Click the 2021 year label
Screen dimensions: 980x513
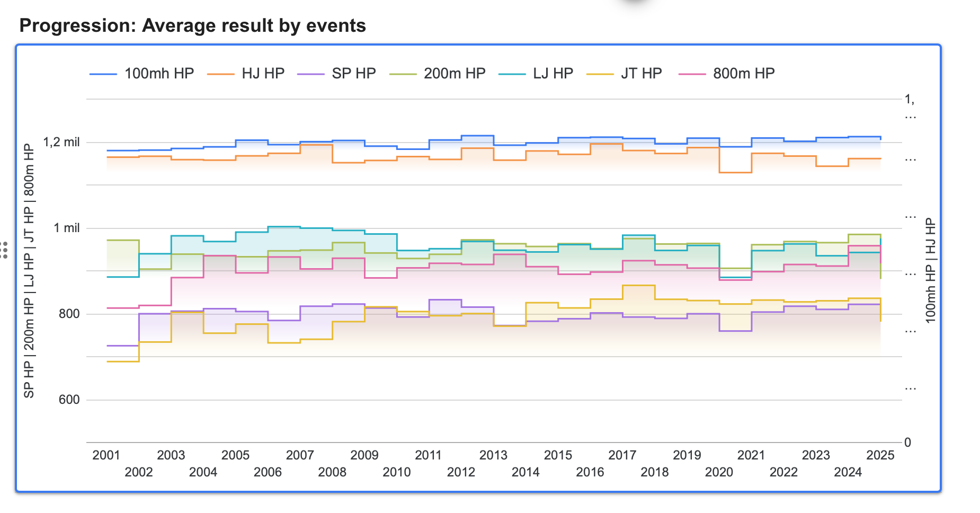coord(752,455)
